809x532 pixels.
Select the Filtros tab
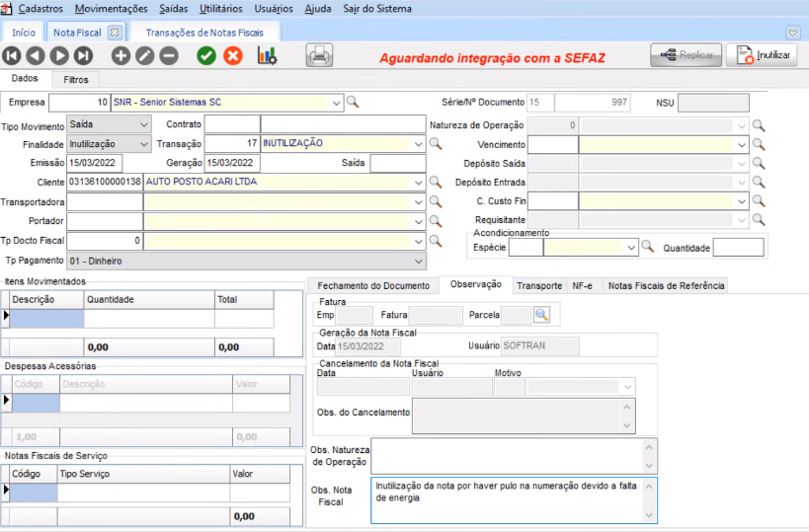point(75,78)
